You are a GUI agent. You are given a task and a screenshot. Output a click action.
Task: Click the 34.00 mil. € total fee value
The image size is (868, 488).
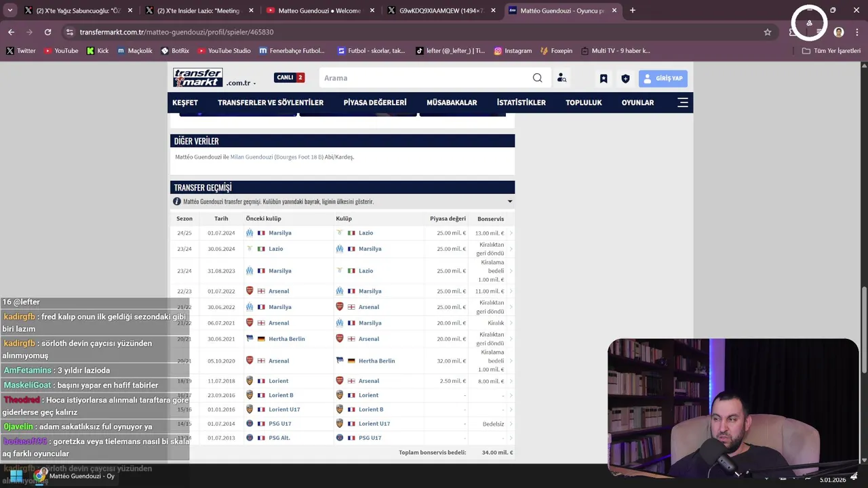click(x=497, y=453)
